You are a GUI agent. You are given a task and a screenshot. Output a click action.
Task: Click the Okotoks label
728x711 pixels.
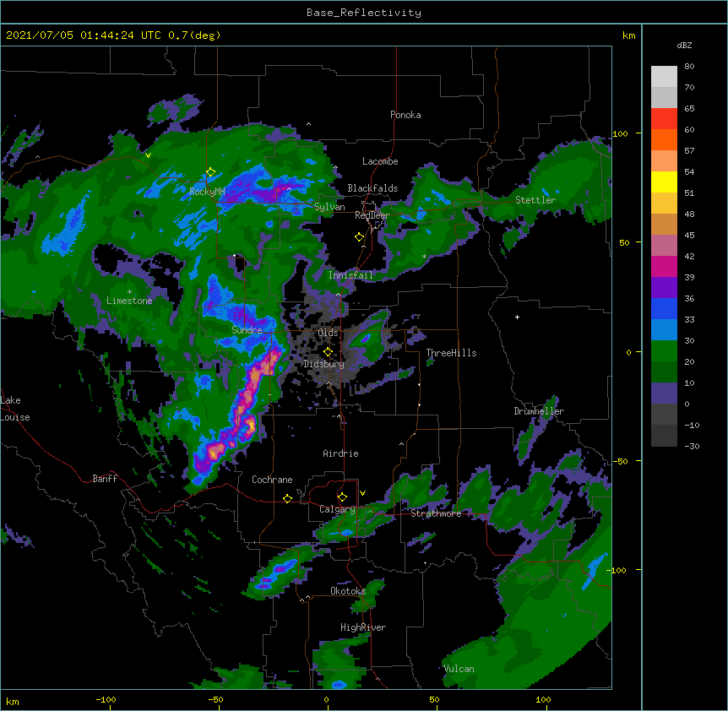[x=348, y=591]
